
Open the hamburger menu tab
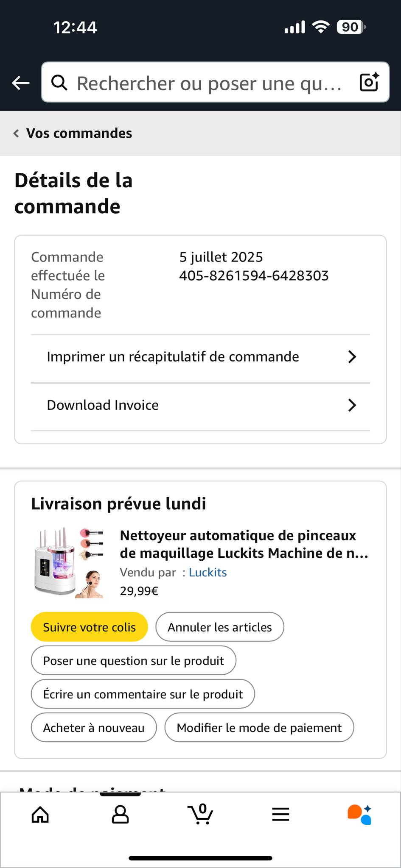pos(280,814)
